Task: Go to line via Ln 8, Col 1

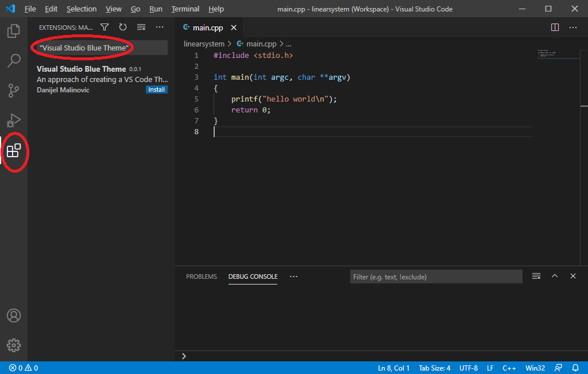Action: coord(394,368)
